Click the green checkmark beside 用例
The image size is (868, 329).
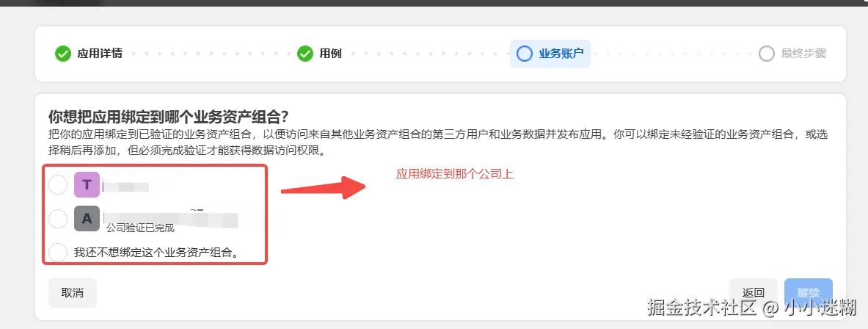[x=305, y=54]
